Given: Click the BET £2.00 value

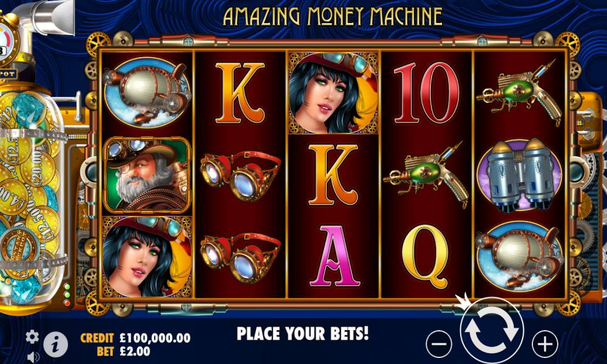Looking at the screenshot, I should click(135, 351).
